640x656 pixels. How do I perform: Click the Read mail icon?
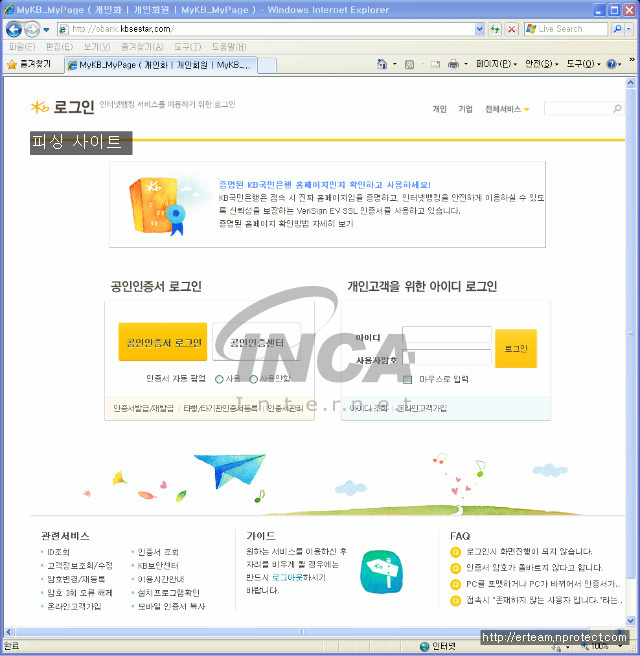pos(435,64)
